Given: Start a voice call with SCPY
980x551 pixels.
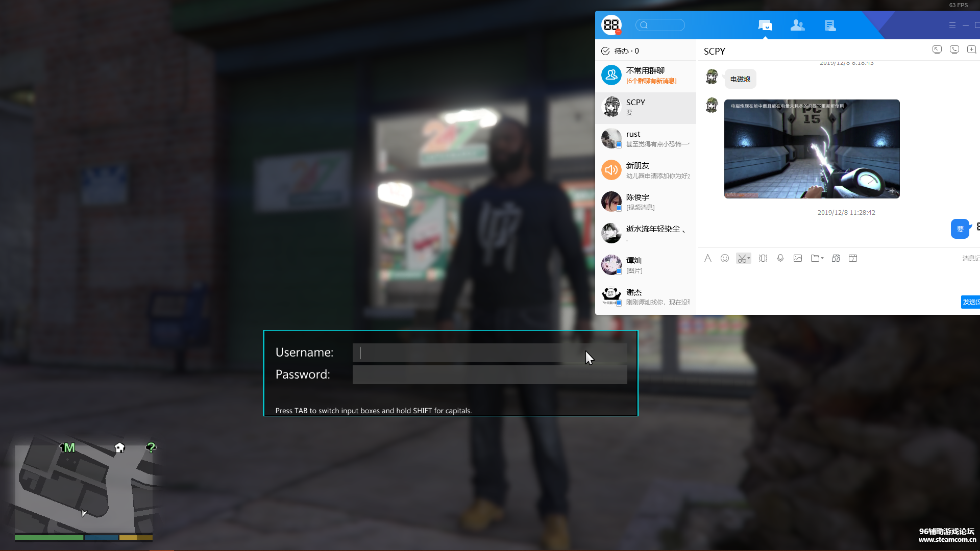Looking at the screenshot, I should point(954,49).
